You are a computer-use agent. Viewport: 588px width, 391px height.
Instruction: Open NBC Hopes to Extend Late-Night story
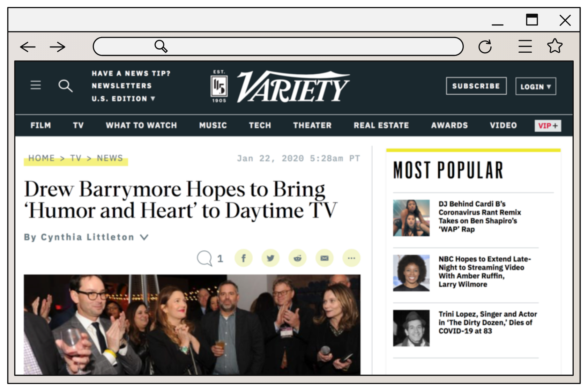[x=485, y=272]
